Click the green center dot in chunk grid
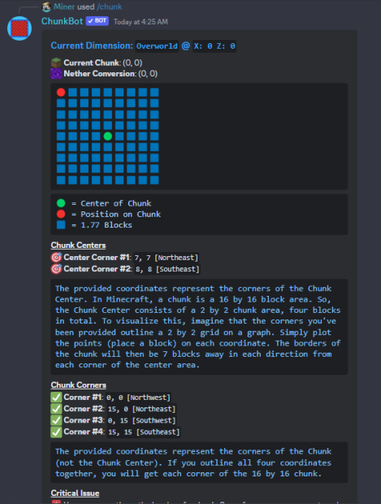Image resolution: width=381 pixels, height=504 pixels. [x=108, y=136]
